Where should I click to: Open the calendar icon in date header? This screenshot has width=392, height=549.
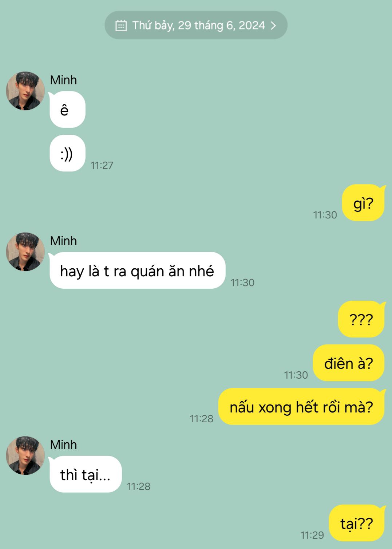coord(121,25)
